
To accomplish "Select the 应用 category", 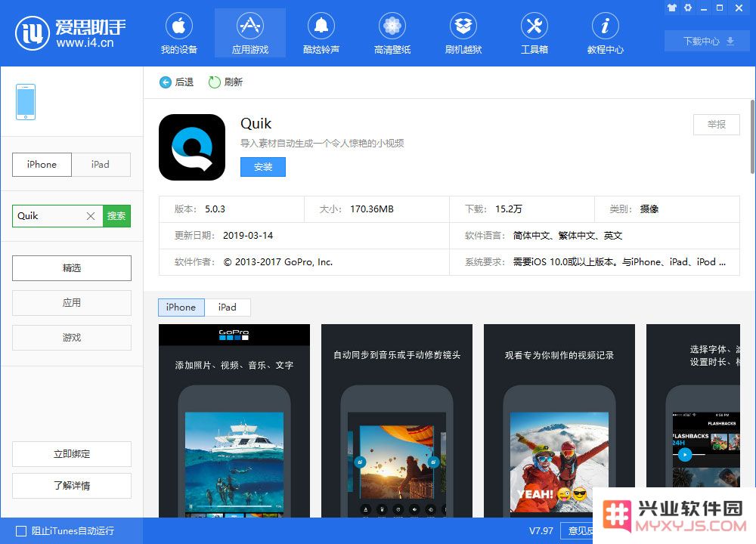I will [71, 302].
